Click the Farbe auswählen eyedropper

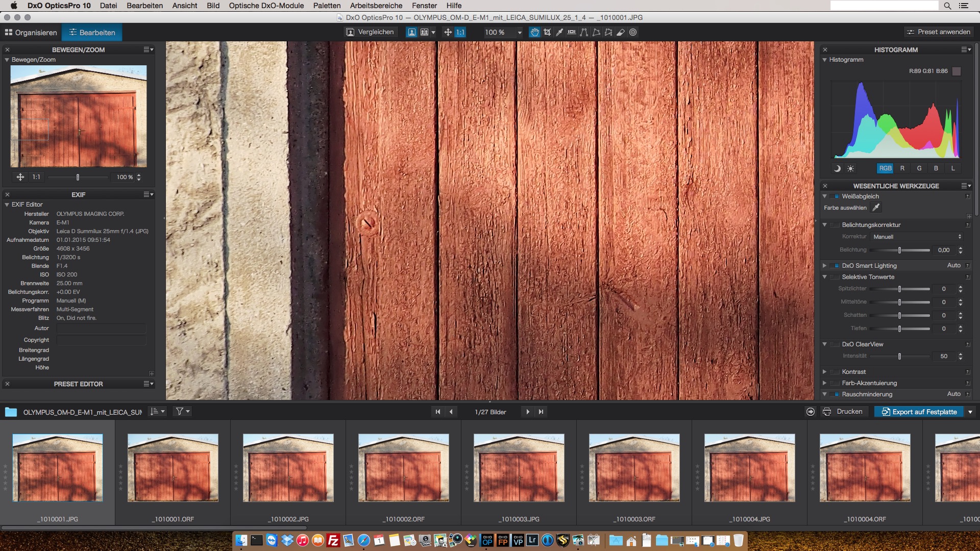[876, 208]
